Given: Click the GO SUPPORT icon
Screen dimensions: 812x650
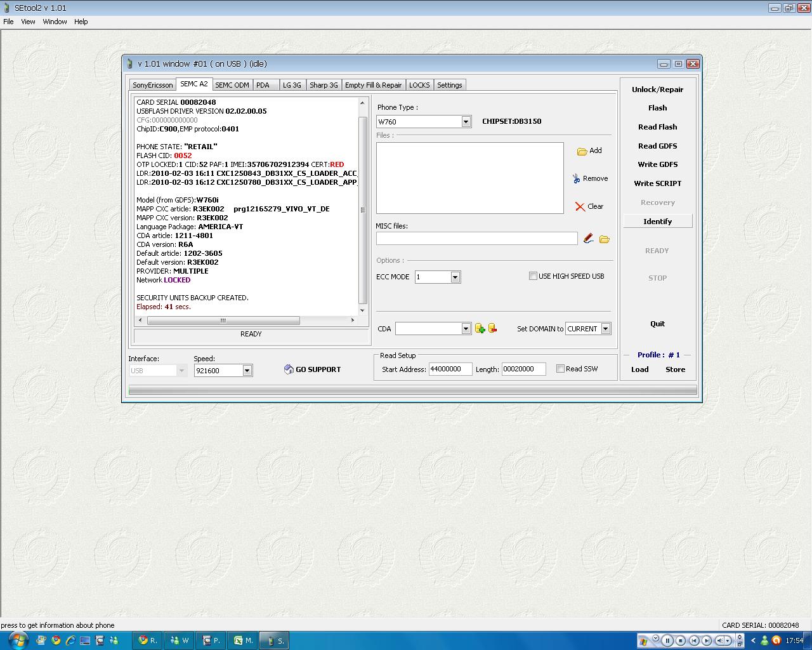Looking at the screenshot, I should point(289,369).
